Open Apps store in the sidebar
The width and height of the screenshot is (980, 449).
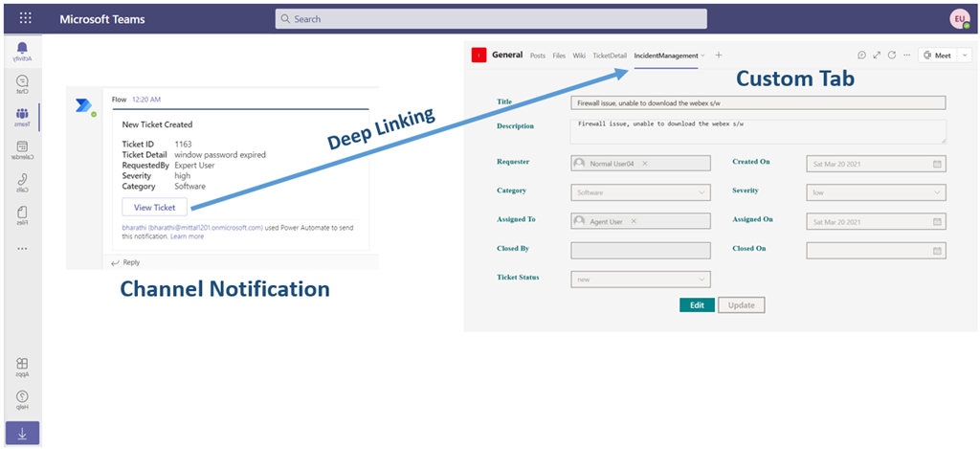coord(23,367)
